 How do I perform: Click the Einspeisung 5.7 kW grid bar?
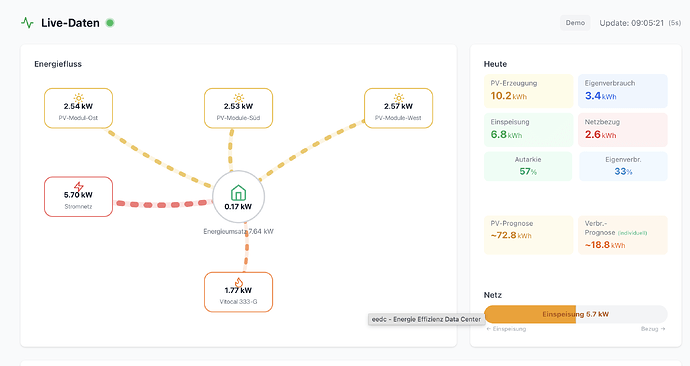576,315
